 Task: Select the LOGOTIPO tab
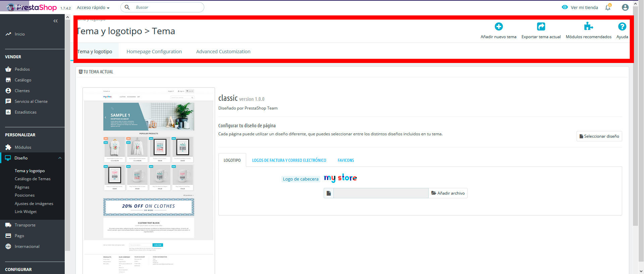click(232, 160)
